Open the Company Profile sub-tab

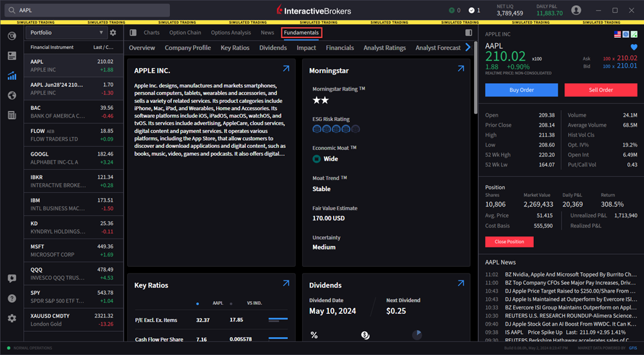pos(187,48)
